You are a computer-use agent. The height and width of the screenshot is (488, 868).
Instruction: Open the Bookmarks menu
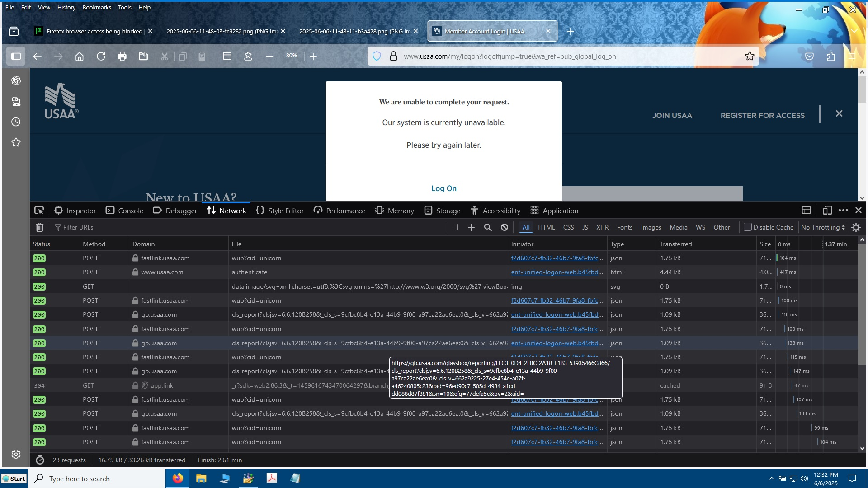[97, 7]
